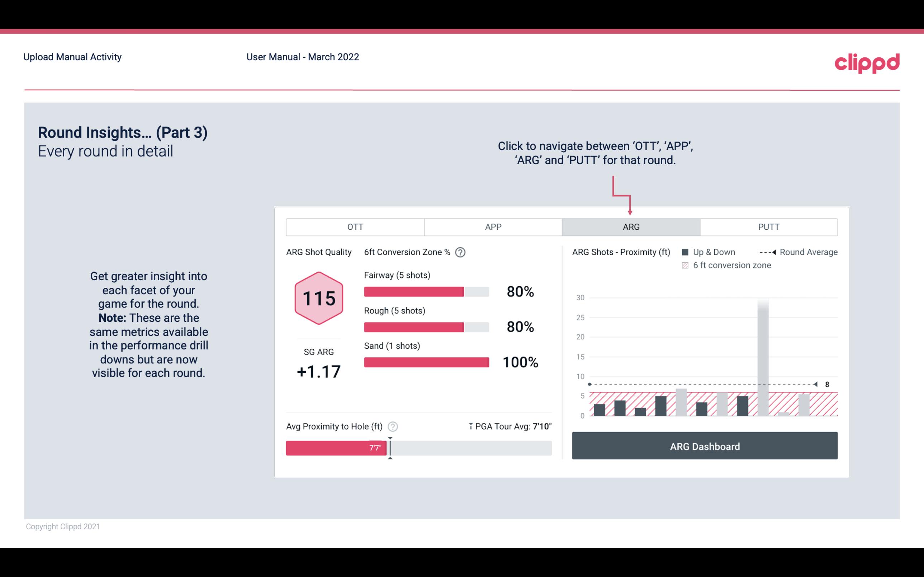Viewport: 924px width, 577px height.
Task: Expand the Fairway shots detail section
Action: 396,276
